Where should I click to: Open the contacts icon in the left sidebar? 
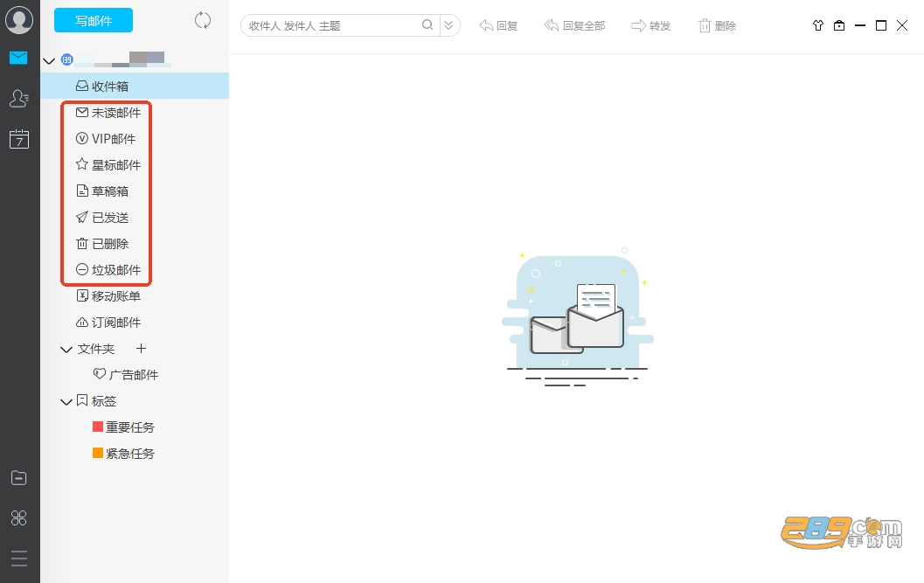19,99
